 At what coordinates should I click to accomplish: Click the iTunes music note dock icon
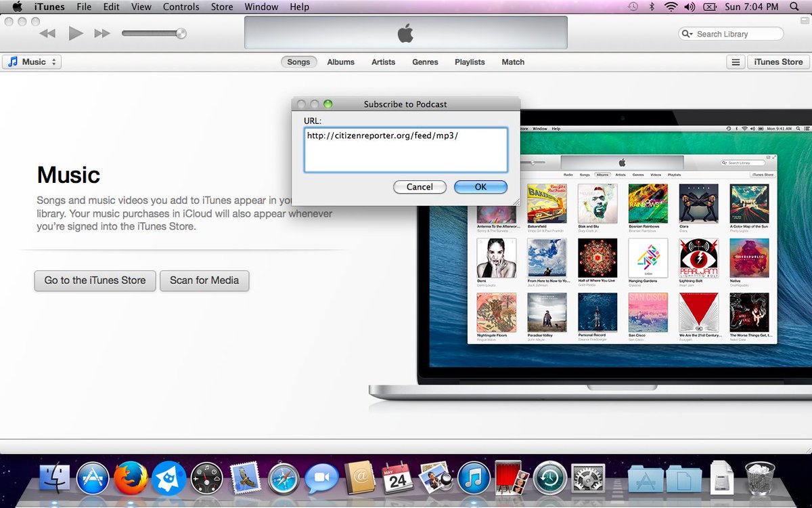474,480
